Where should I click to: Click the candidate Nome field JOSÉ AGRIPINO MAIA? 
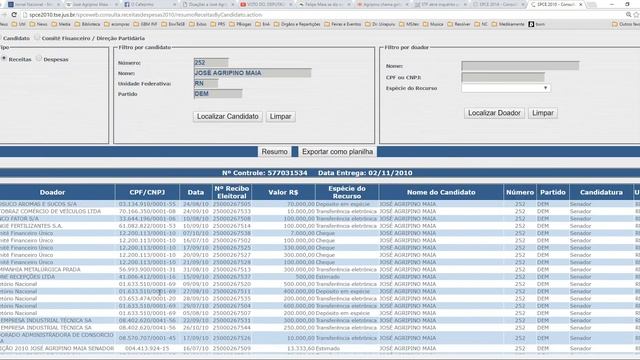pyautogui.click(x=252, y=73)
